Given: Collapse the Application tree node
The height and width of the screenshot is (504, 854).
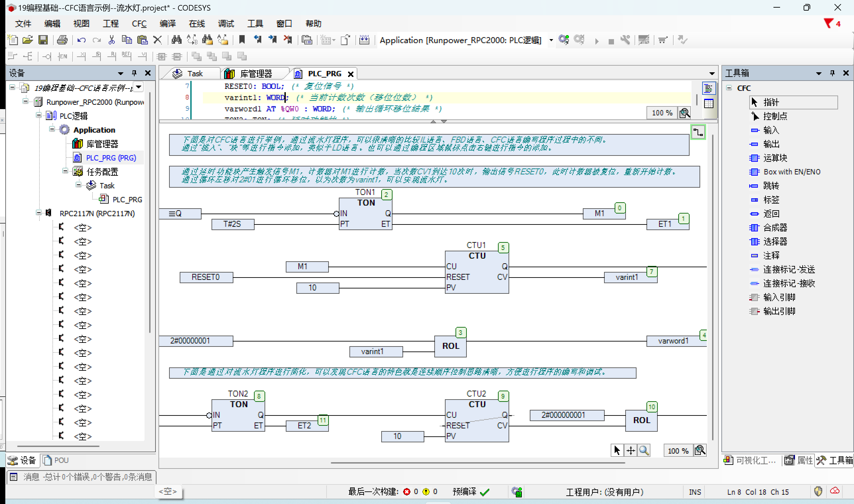Looking at the screenshot, I should click(x=52, y=129).
